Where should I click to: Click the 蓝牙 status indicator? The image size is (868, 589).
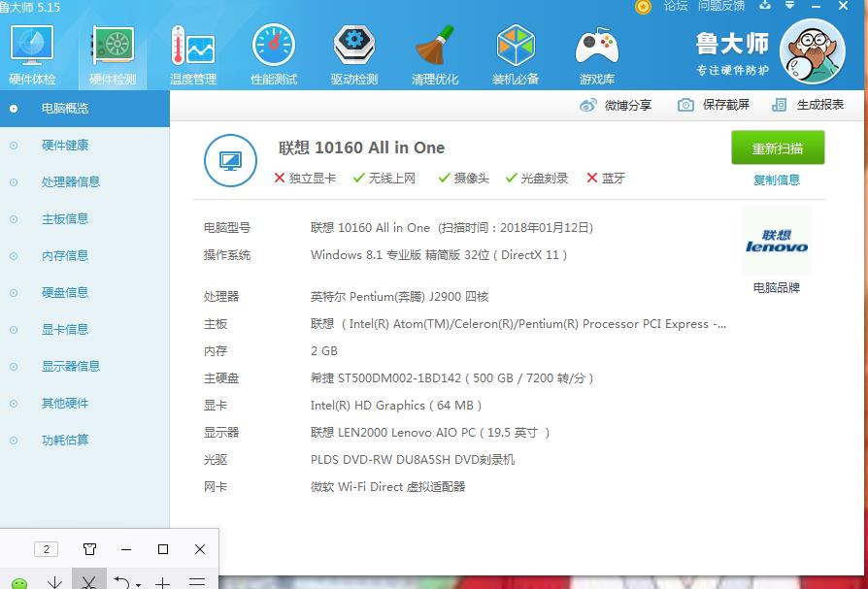pyautogui.click(x=606, y=179)
